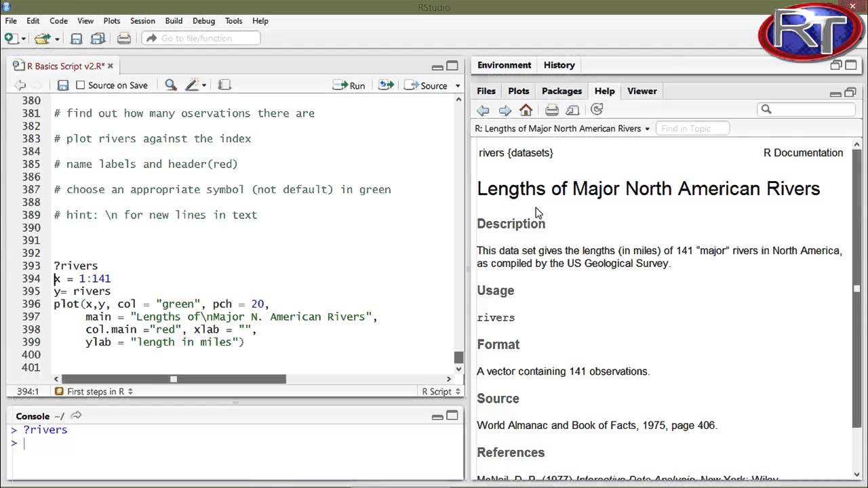Go back to previous source location

[x=20, y=85]
